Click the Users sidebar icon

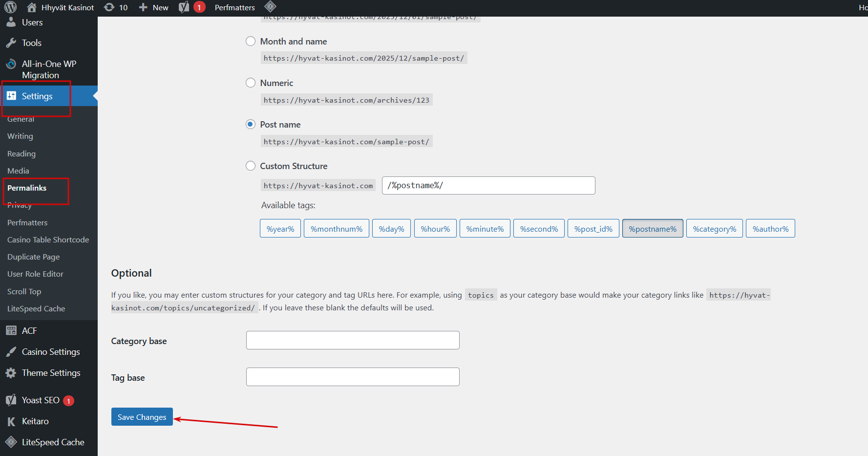[11, 22]
